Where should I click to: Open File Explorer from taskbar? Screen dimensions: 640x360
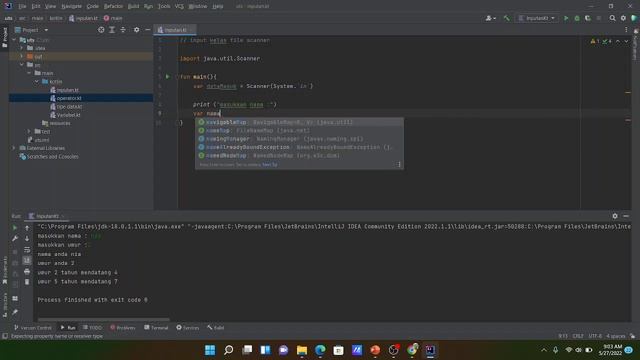(x=302, y=350)
